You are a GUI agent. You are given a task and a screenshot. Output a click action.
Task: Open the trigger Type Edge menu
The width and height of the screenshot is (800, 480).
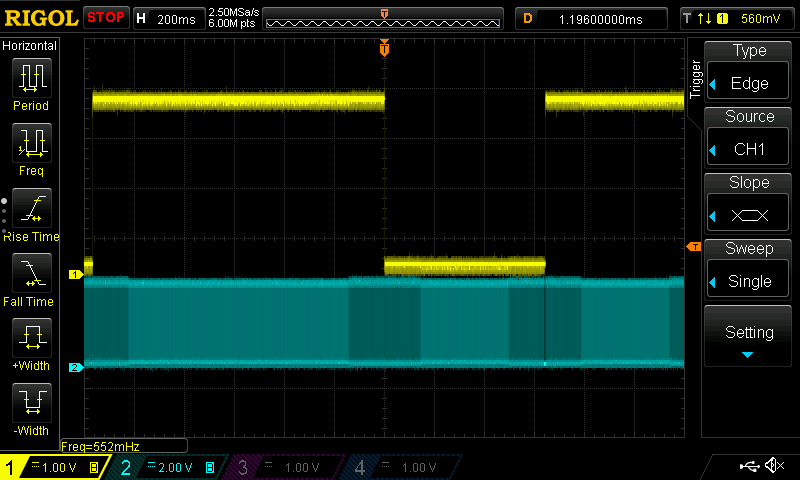pyautogui.click(x=749, y=70)
